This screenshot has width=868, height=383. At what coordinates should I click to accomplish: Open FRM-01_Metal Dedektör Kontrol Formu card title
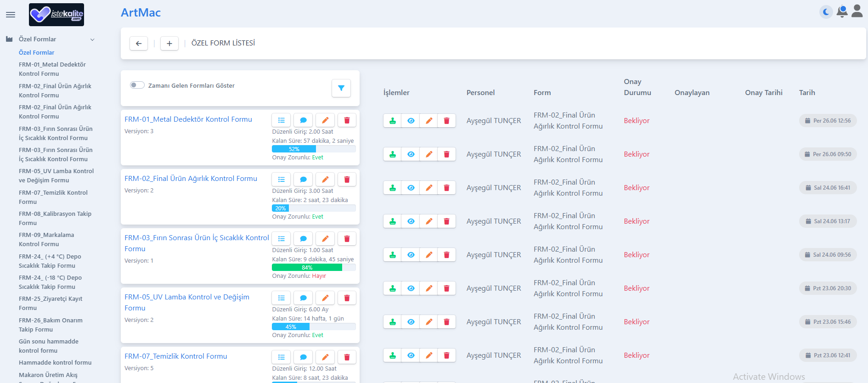tap(188, 119)
